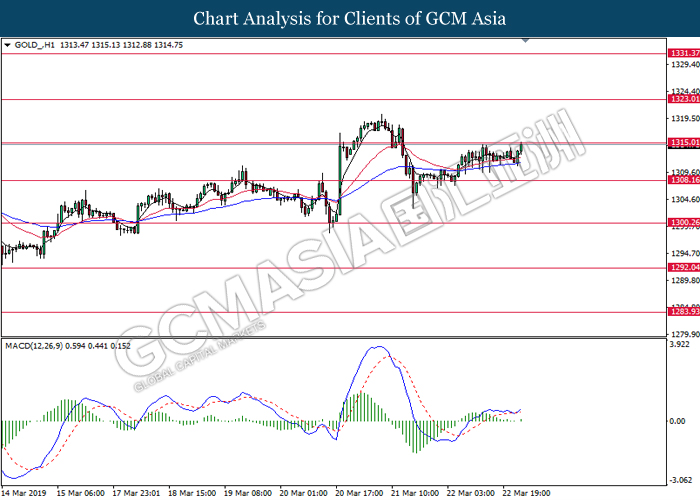Click the dropdown triangle beside GOLD_,H1
The width and height of the screenshot is (700, 500).
click(x=7, y=45)
